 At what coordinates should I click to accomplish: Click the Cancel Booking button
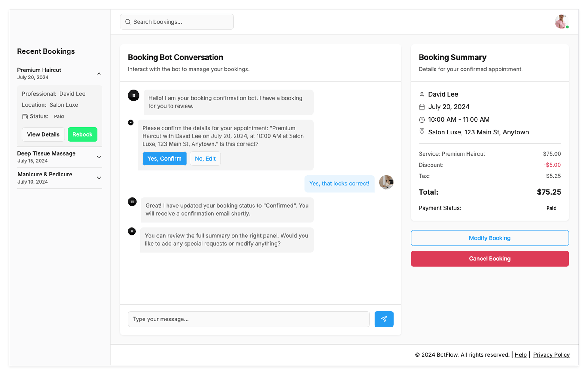pos(489,259)
